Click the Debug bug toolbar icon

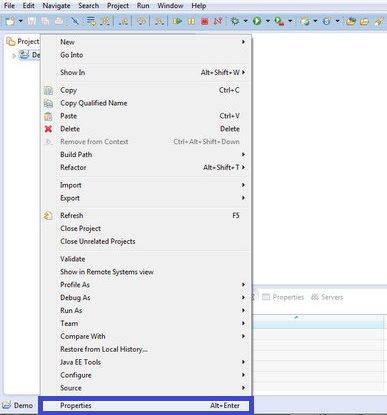[x=235, y=21]
